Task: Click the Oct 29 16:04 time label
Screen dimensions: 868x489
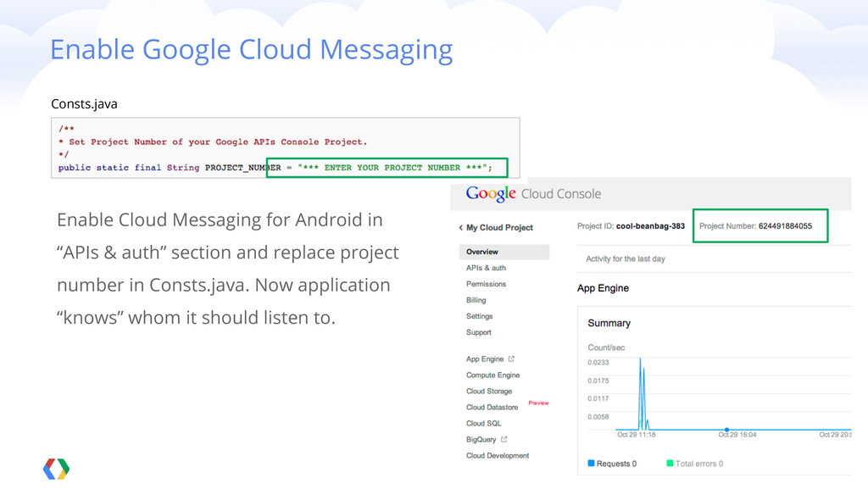Action: coord(737,435)
